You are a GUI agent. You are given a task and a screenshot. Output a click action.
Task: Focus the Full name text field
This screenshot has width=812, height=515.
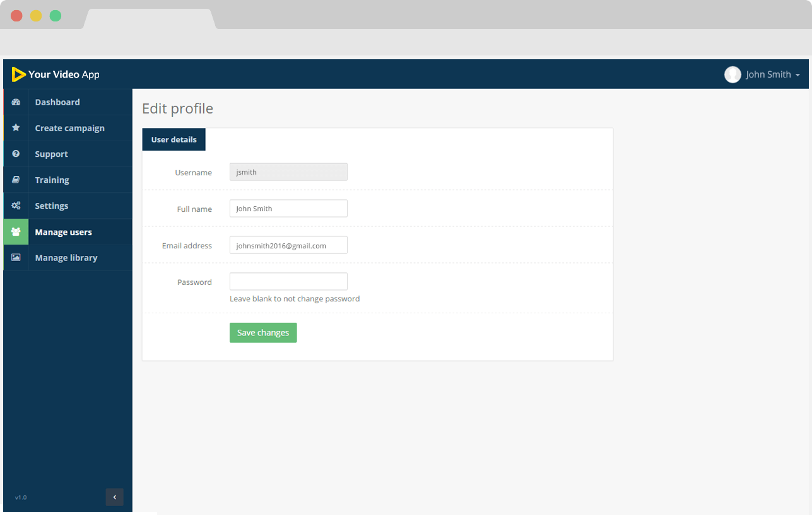point(288,209)
